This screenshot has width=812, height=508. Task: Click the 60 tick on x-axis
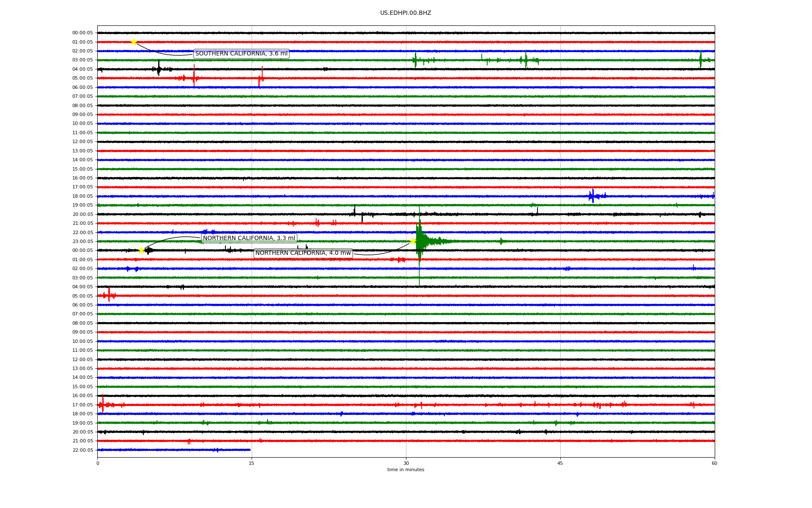714,463
